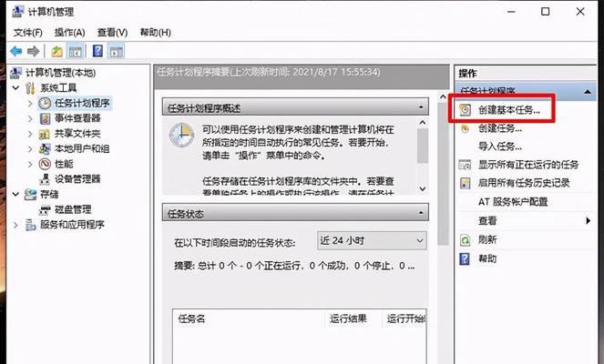Screen dimensions: 604x364
Task: Click the Forward arrow toolbar icon
Action: (34, 51)
